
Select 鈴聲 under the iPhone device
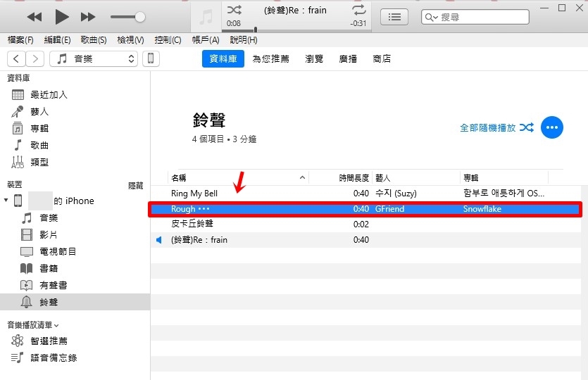(x=75, y=302)
